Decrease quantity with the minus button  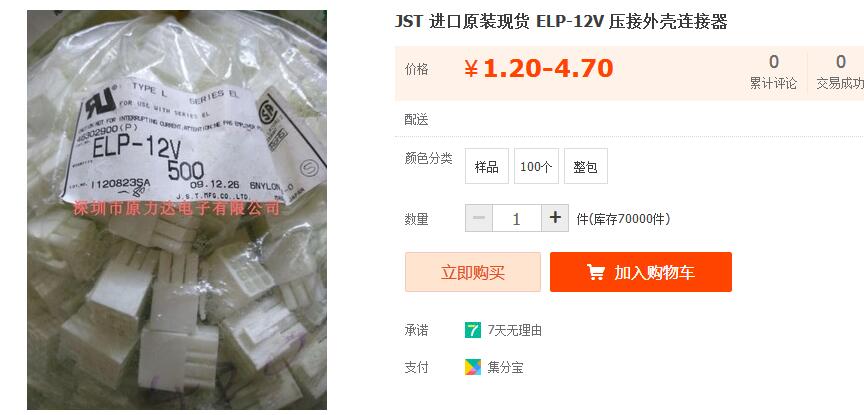pos(479,218)
